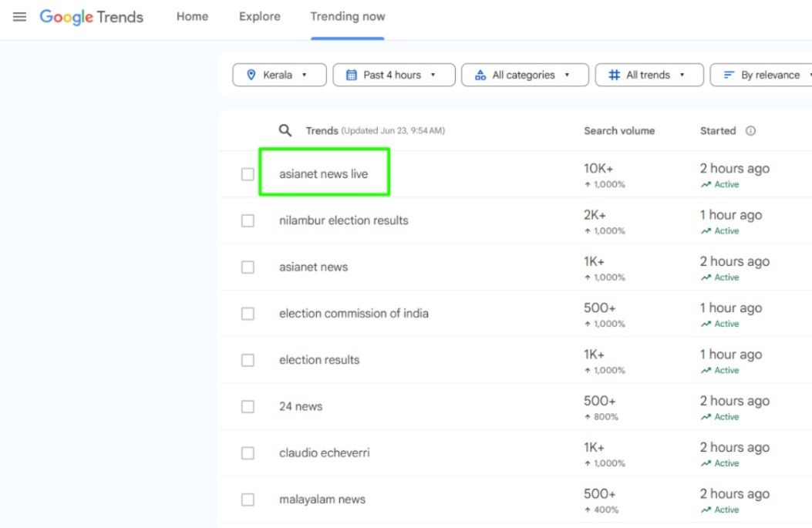Expand the Kerala location dropdown arrow
The width and height of the screenshot is (812, 528).
click(304, 75)
